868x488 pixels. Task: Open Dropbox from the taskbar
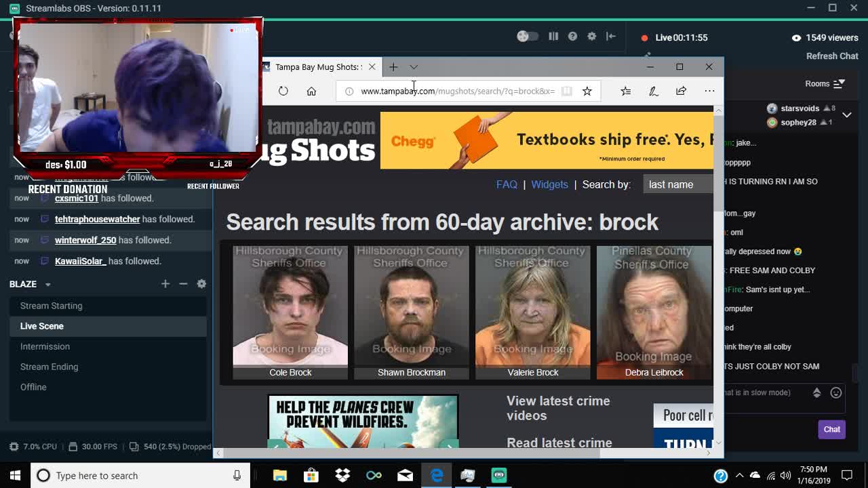tap(342, 475)
